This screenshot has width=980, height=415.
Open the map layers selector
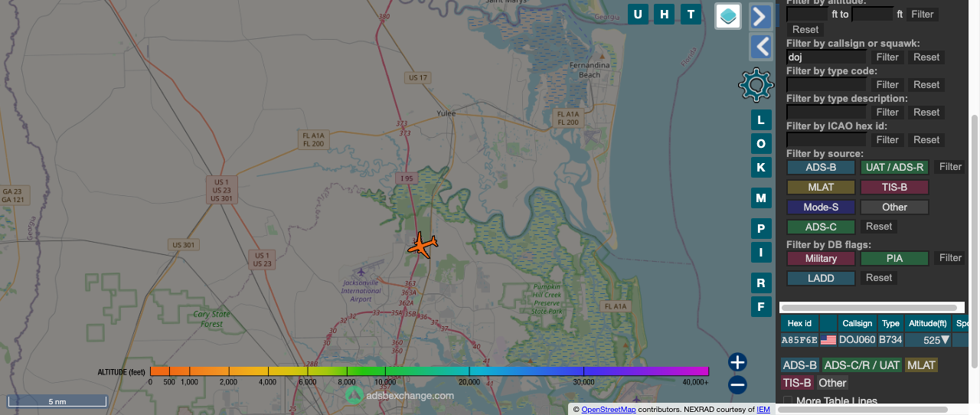tap(728, 15)
